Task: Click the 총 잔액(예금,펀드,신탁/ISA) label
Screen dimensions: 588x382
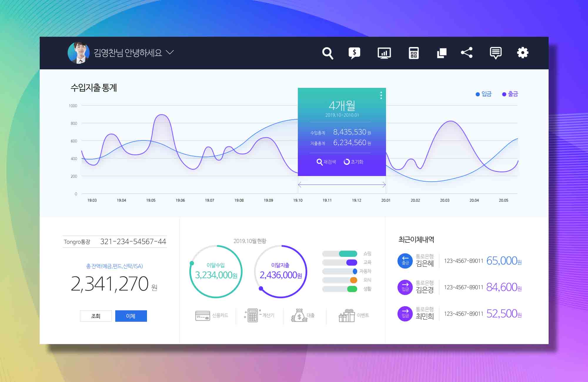Action: coord(114,266)
